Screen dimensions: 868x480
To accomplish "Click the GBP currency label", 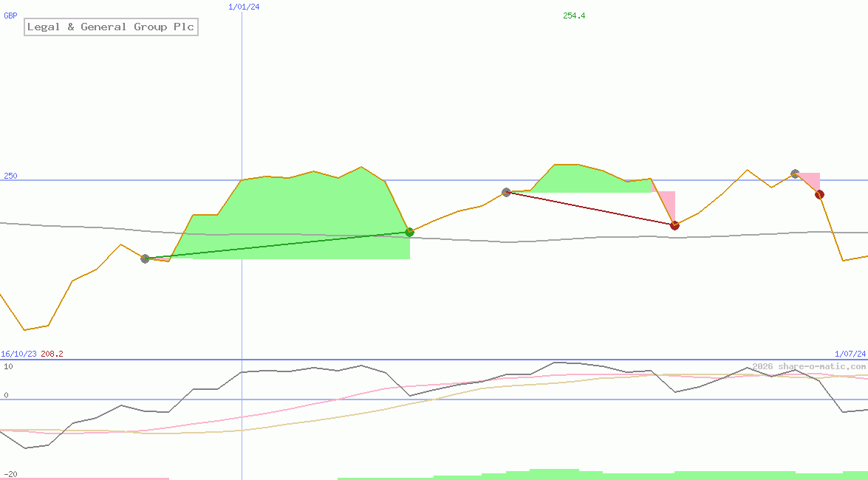I will coord(10,16).
